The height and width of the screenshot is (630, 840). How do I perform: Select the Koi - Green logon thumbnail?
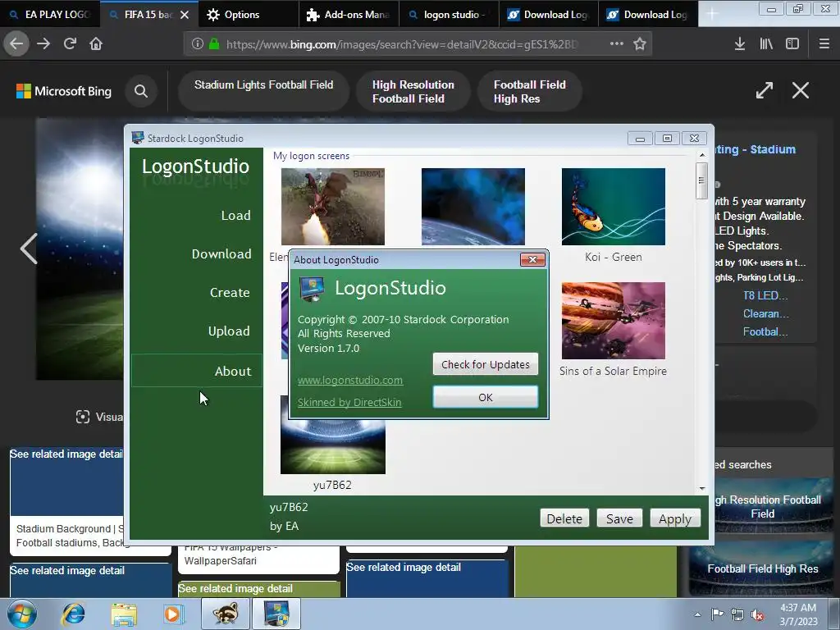614,207
